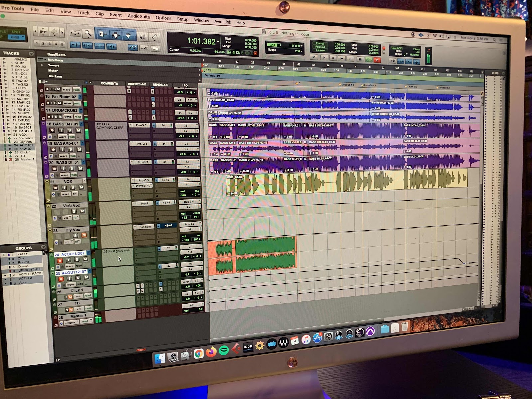Open Google Chrome from the dock
The image size is (532, 399).
point(199,354)
